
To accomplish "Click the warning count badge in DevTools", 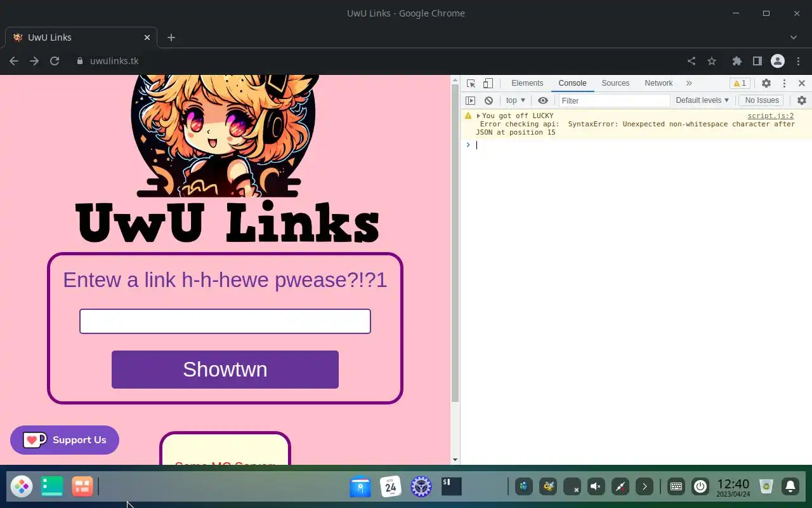I will click(740, 83).
